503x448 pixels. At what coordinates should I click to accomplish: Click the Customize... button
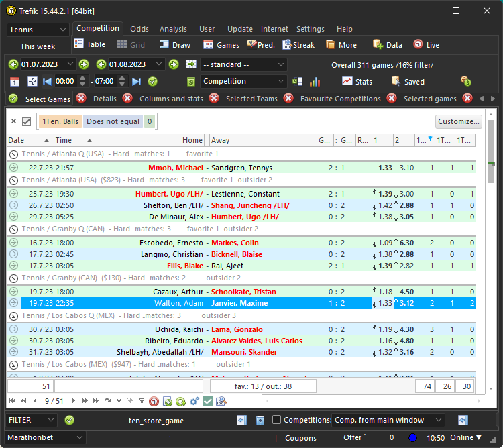(458, 121)
